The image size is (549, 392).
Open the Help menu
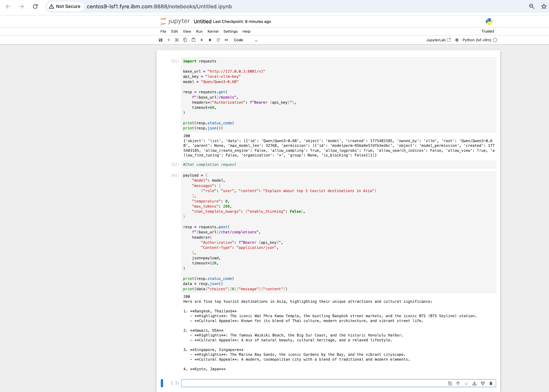(246, 31)
